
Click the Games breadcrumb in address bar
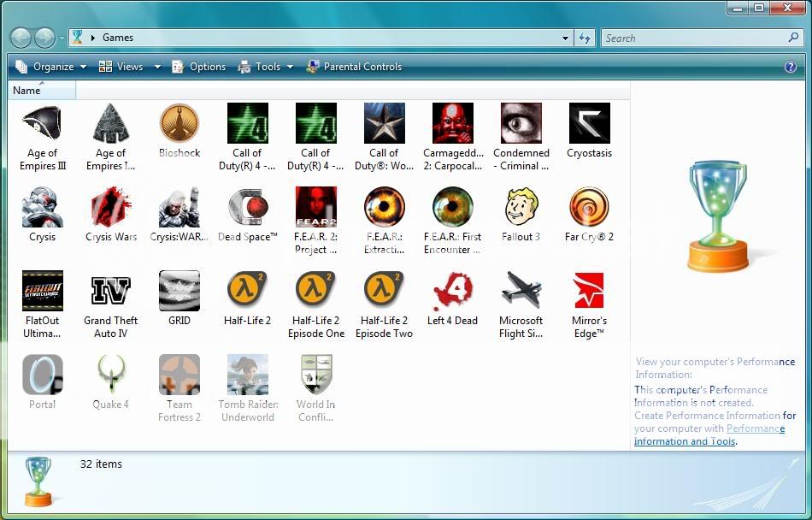(118, 38)
